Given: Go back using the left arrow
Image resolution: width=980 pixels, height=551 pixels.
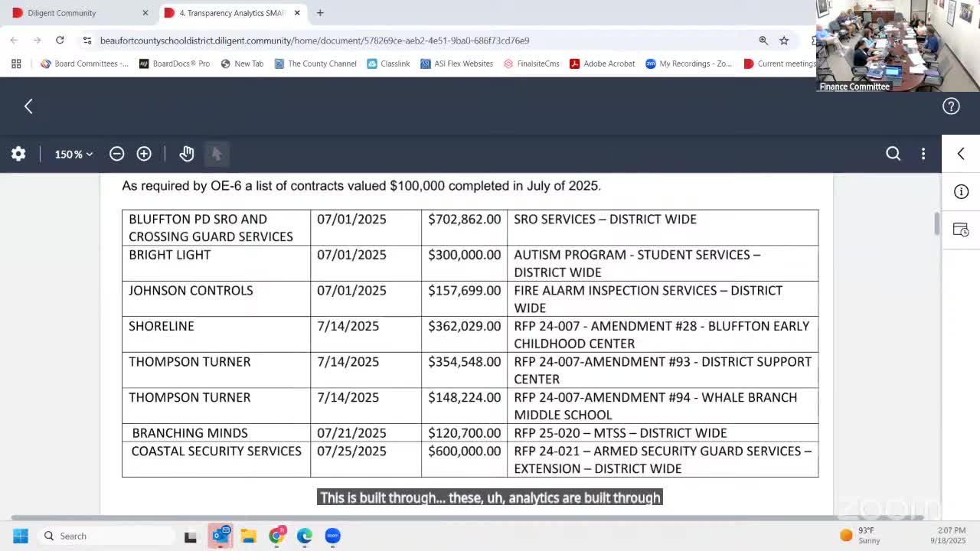Looking at the screenshot, I should coord(28,106).
